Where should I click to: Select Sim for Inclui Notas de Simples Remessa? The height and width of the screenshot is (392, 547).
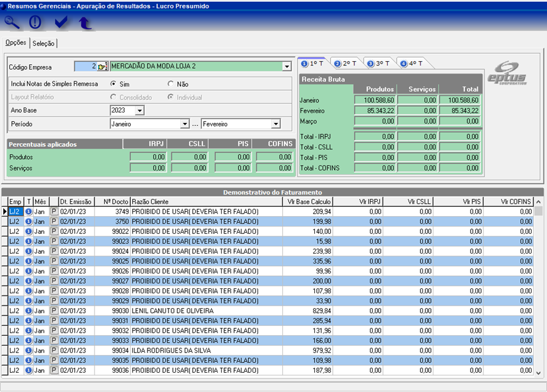point(114,84)
